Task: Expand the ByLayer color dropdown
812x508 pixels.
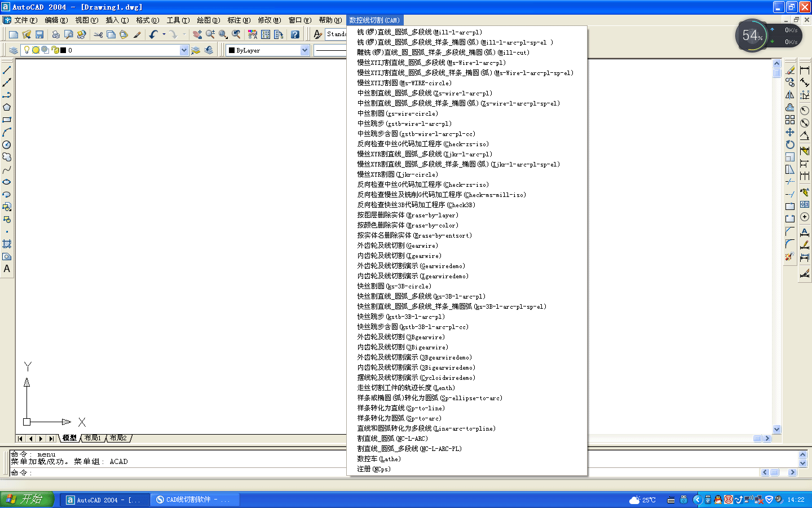Action: coord(304,50)
